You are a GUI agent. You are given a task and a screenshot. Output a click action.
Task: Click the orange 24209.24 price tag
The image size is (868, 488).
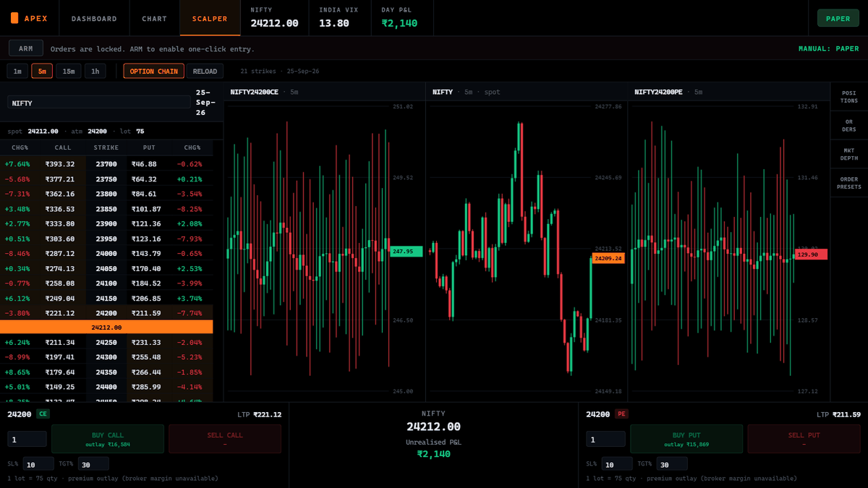(608, 258)
